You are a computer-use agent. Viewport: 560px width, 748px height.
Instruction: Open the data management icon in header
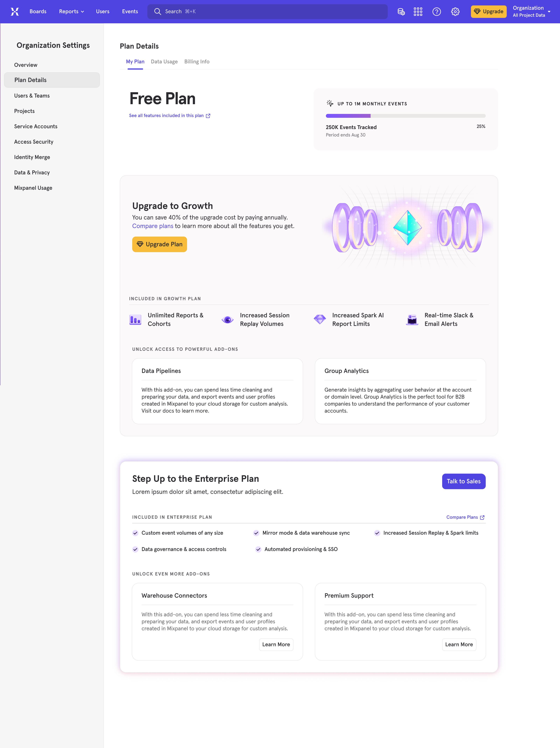pyautogui.click(x=401, y=11)
